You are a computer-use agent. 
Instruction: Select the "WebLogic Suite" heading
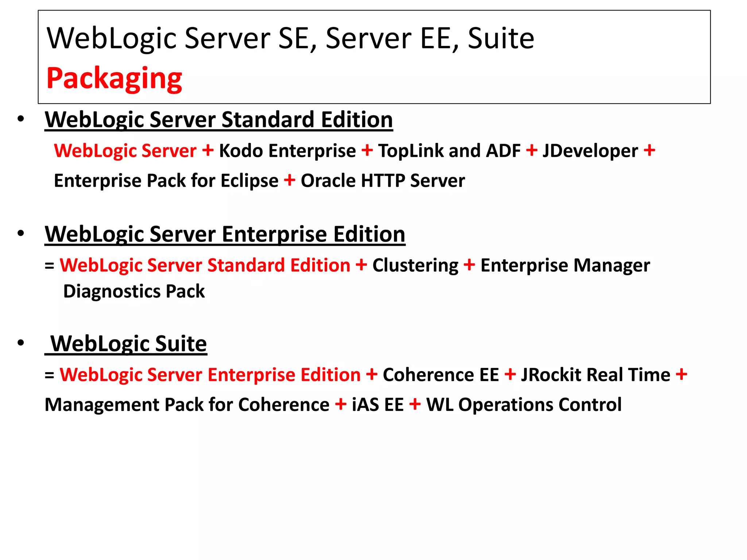pos(126,344)
